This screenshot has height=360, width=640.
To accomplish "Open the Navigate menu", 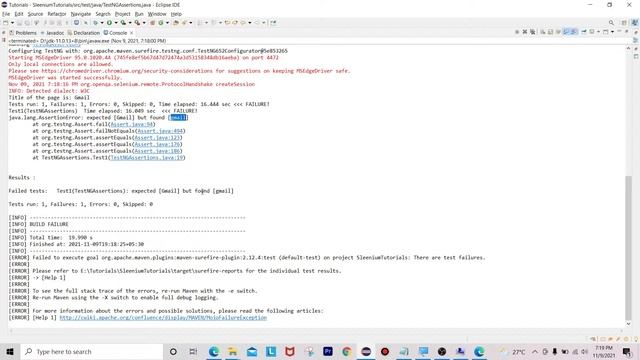I will tap(81, 14).
